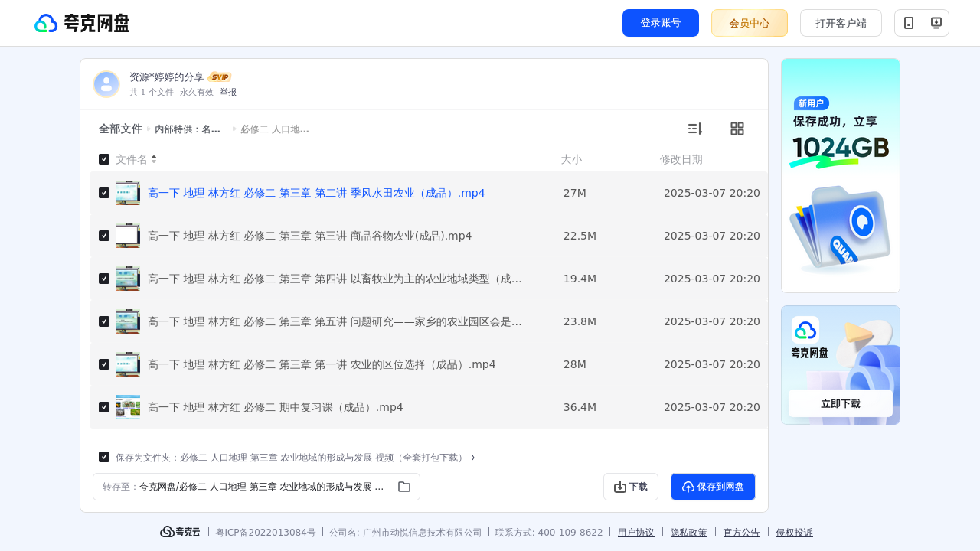Click the 登录账号 login button
Image resolution: width=980 pixels, height=551 pixels.
(x=661, y=23)
